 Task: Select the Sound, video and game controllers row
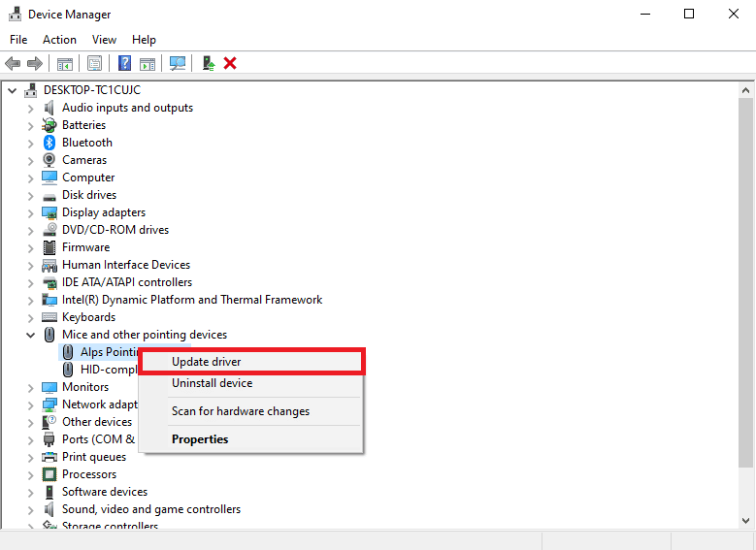(151, 509)
